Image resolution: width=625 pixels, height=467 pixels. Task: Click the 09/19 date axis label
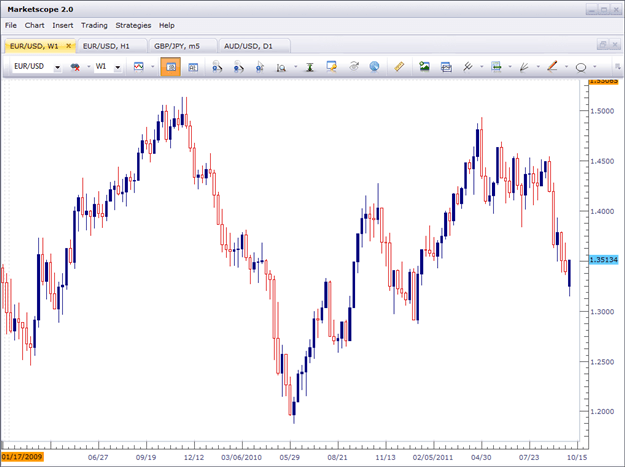tap(146, 457)
